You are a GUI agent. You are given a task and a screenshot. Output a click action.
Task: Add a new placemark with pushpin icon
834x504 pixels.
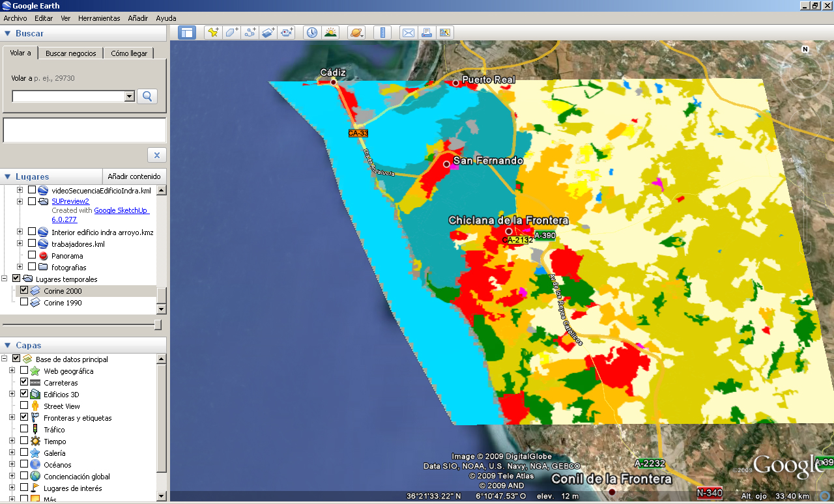[x=212, y=33]
